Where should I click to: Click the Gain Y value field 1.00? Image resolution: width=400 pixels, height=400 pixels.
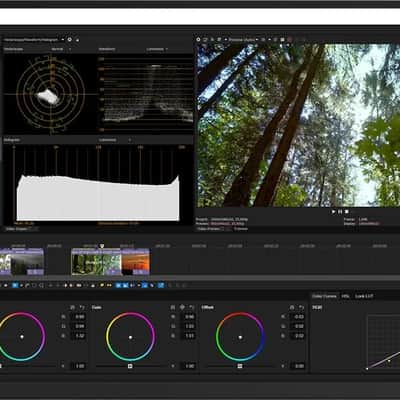coord(189,366)
